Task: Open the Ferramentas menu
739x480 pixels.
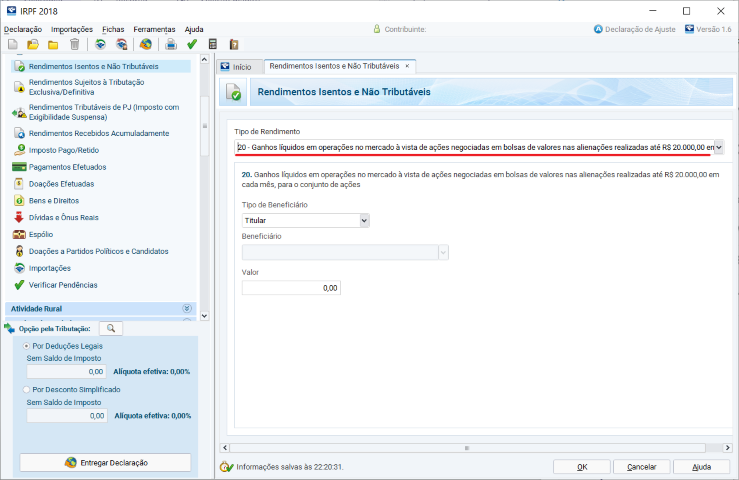Action: pos(160,29)
